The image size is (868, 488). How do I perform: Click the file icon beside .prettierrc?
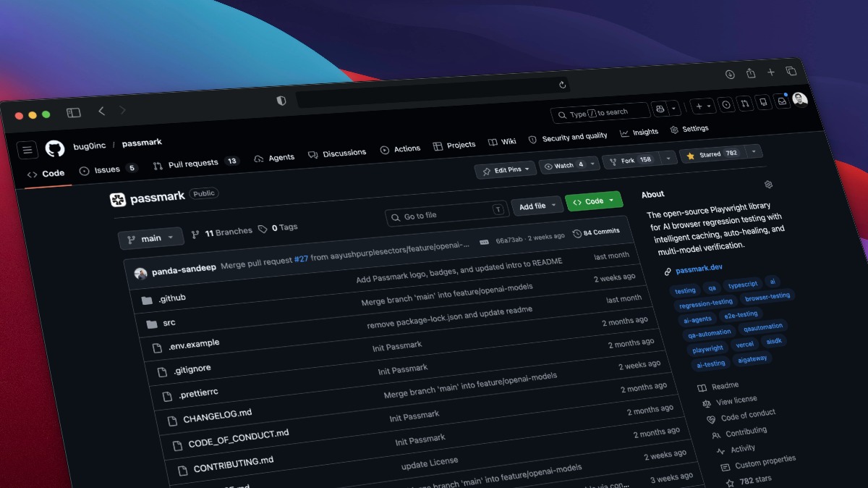coord(166,396)
